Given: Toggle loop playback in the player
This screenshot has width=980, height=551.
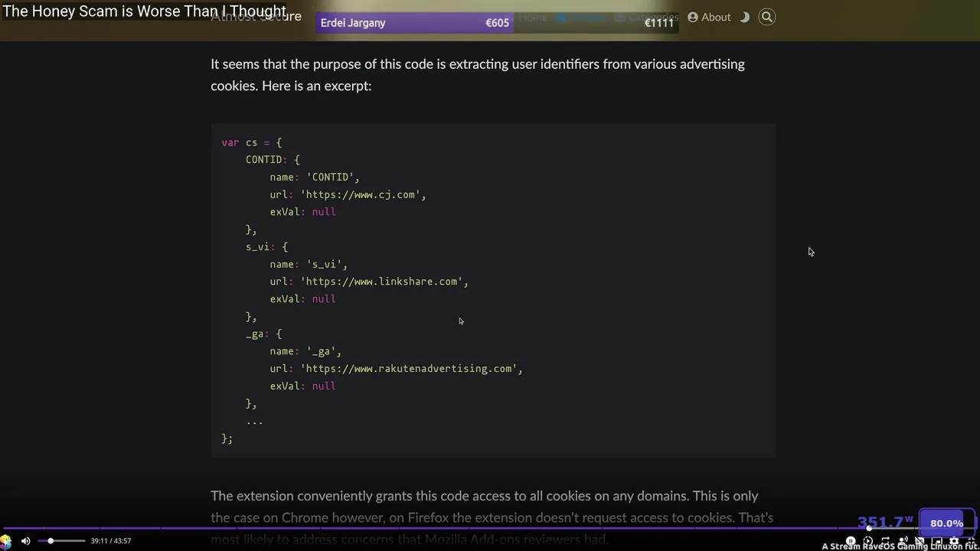Looking at the screenshot, I should pos(885,541).
